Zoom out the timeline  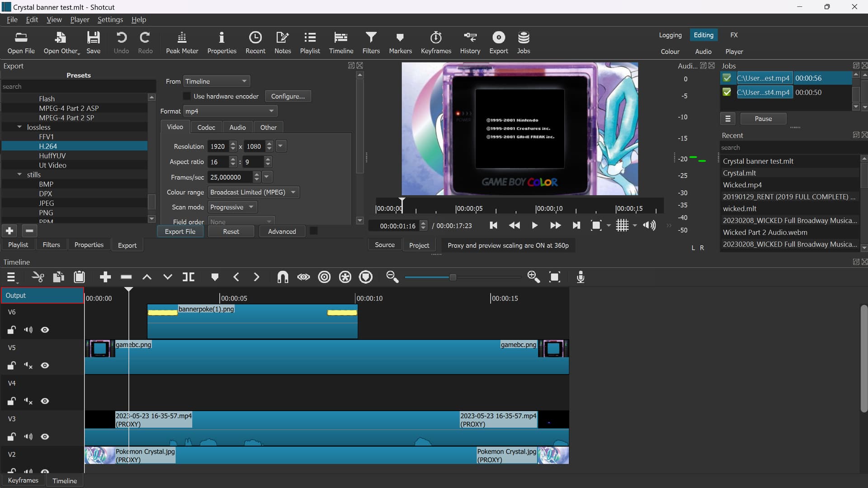click(x=392, y=277)
